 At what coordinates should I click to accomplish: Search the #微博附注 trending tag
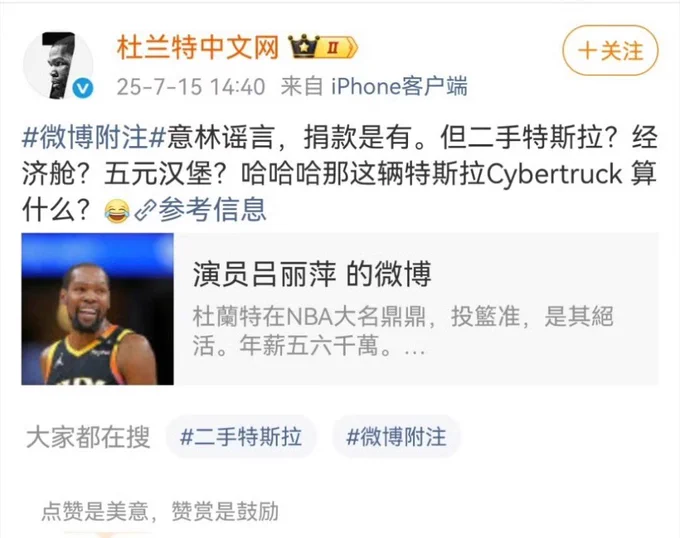tap(396, 437)
